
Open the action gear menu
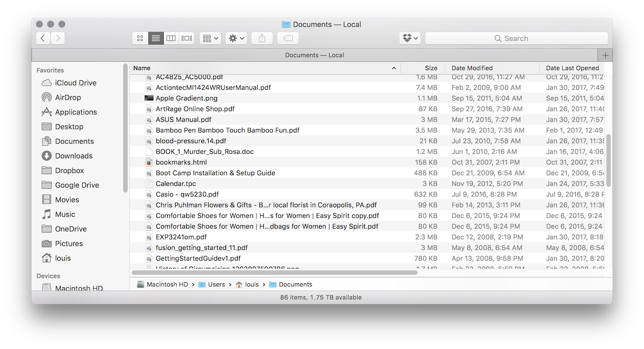point(236,38)
